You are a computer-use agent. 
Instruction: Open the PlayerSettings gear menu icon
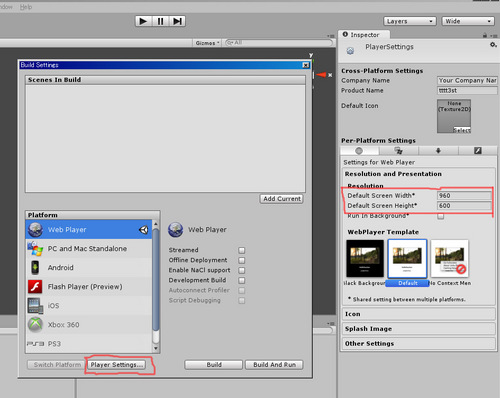[493, 45]
